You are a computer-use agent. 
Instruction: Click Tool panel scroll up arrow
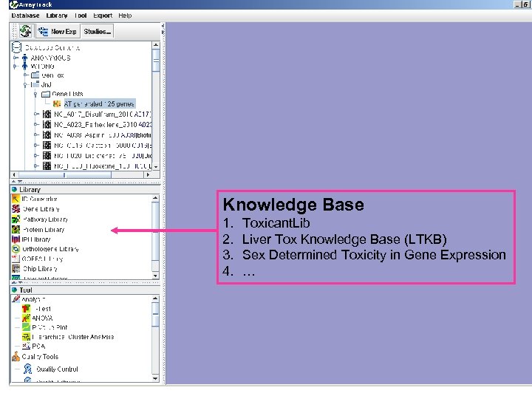pos(155,299)
